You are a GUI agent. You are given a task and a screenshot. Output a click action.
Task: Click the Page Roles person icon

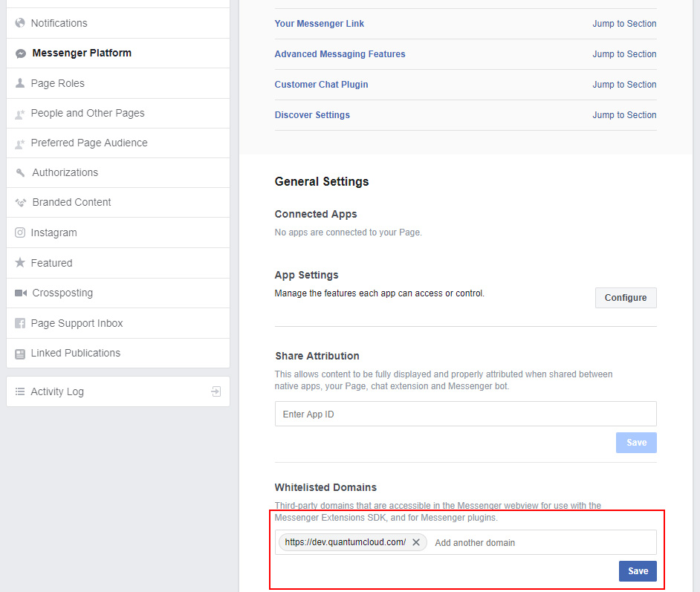[x=19, y=83]
